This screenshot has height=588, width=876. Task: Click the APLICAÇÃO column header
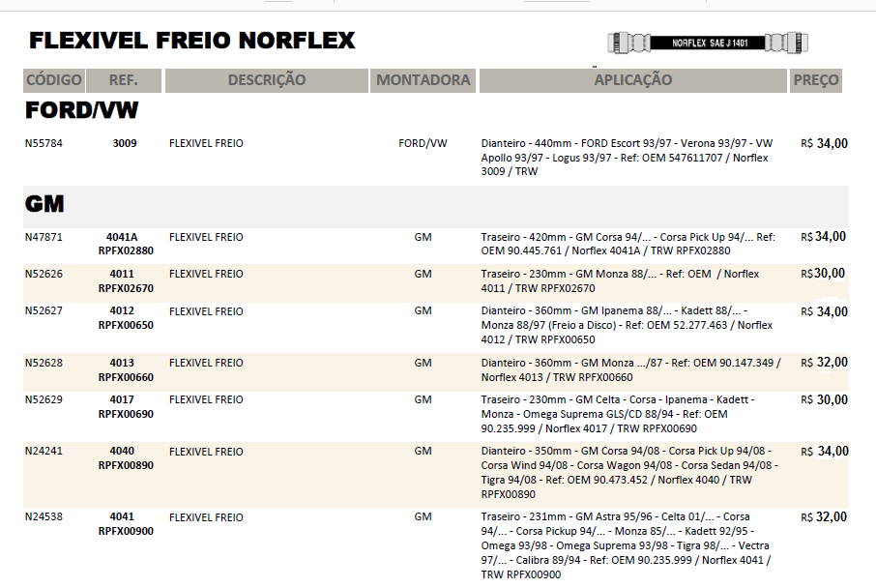(x=632, y=80)
